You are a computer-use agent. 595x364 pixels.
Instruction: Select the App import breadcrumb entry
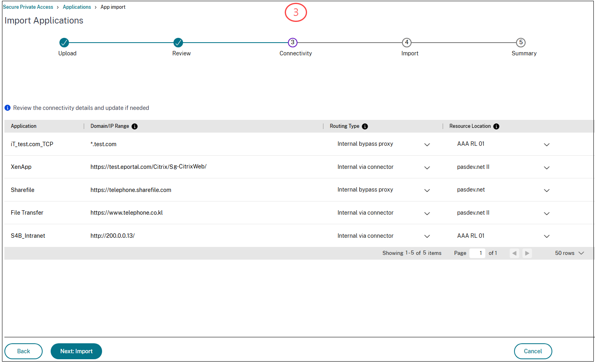click(x=113, y=7)
